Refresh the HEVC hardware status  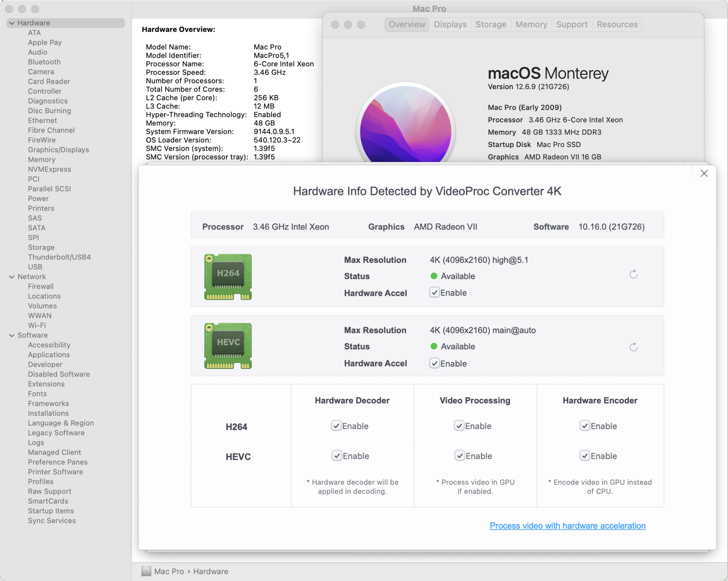click(633, 347)
